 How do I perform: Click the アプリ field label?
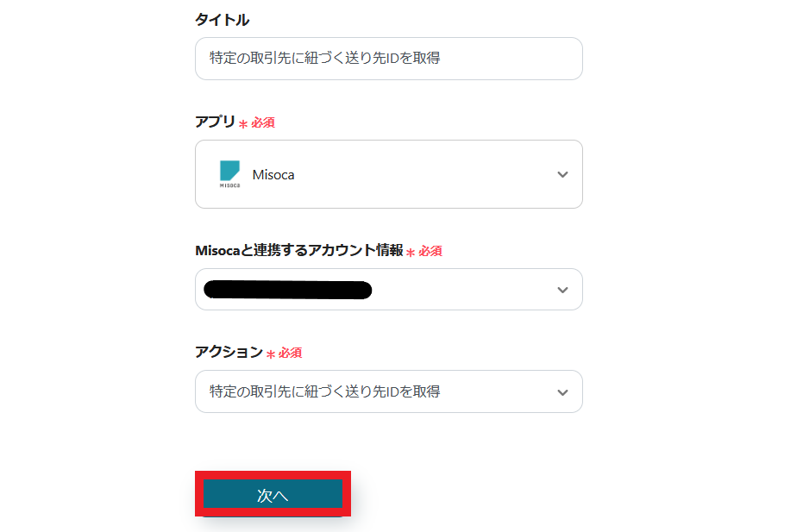coord(215,122)
